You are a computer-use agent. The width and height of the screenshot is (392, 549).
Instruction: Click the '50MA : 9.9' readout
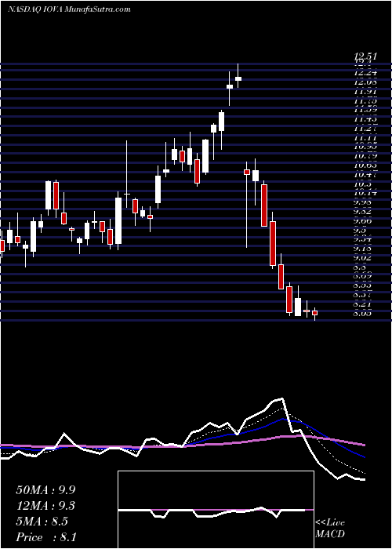coord(45,490)
